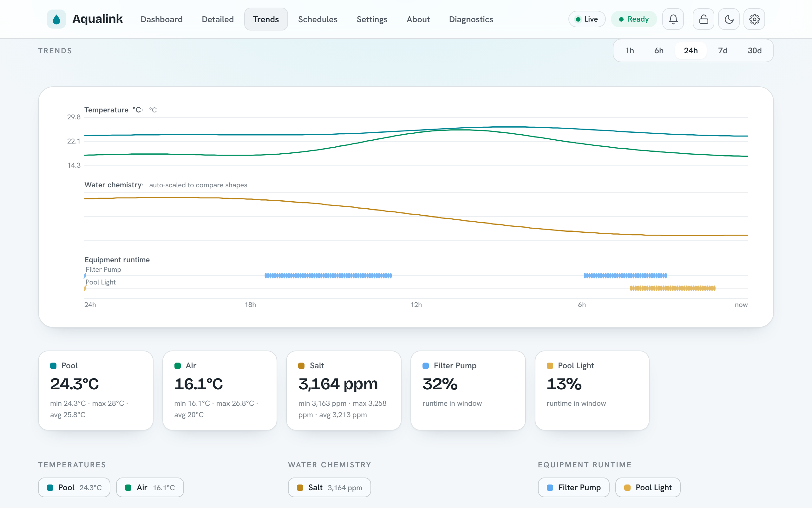Click the Pool temperature stat card
The height and width of the screenshot is (508, 812).
[96, 391]
